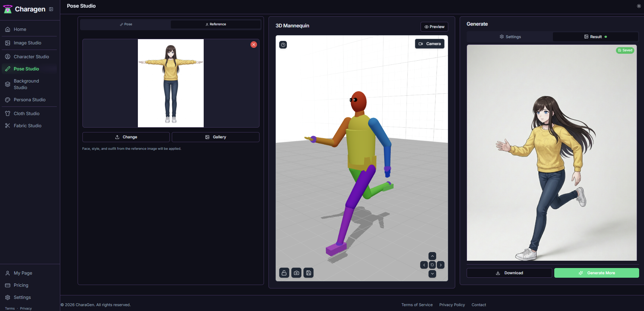The height and width of the screenshot is (311, 644).
Task: Rotate the view left with the arrow
Action: [424, 265]
